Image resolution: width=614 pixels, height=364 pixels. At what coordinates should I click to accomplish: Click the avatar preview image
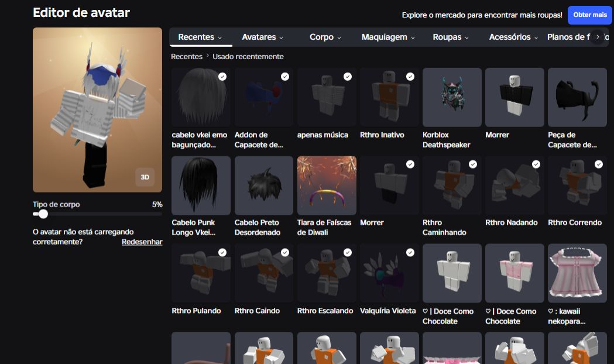[x=98, y=109]
